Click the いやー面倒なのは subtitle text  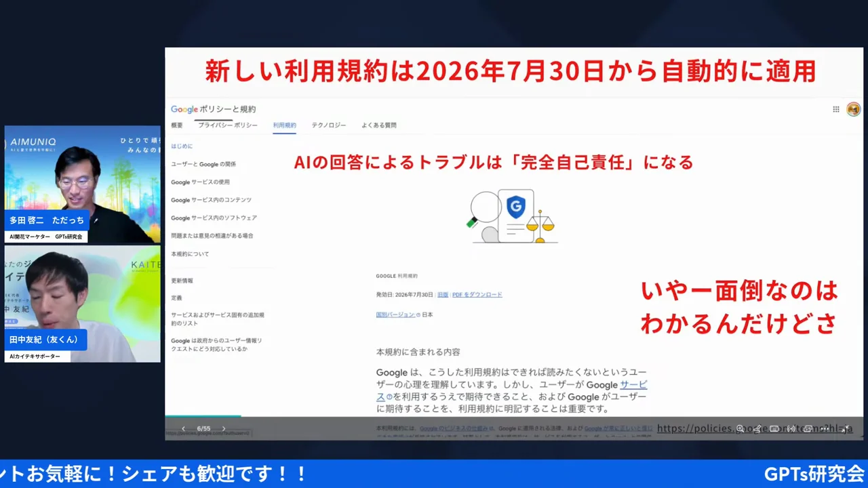coord(740,291)
